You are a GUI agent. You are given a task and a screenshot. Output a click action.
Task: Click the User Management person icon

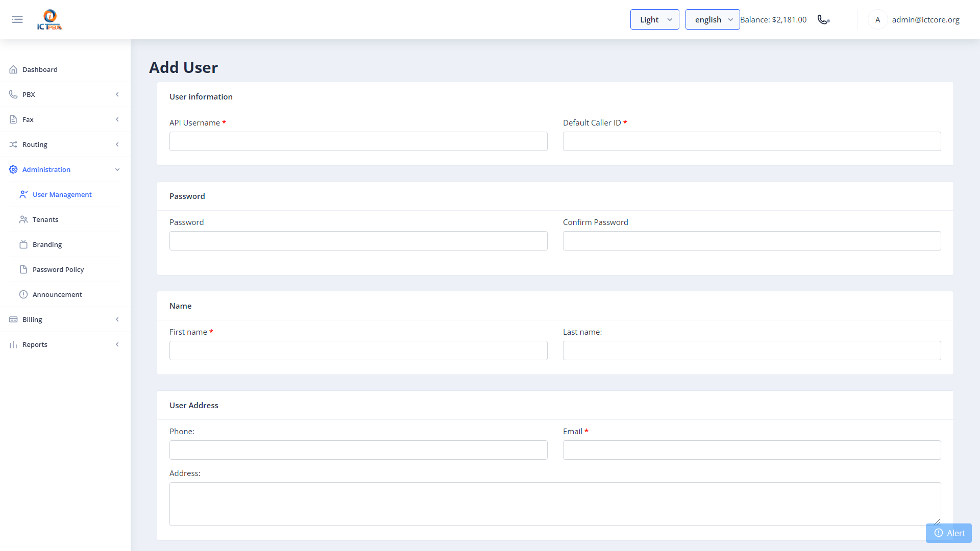pos(23,194)
